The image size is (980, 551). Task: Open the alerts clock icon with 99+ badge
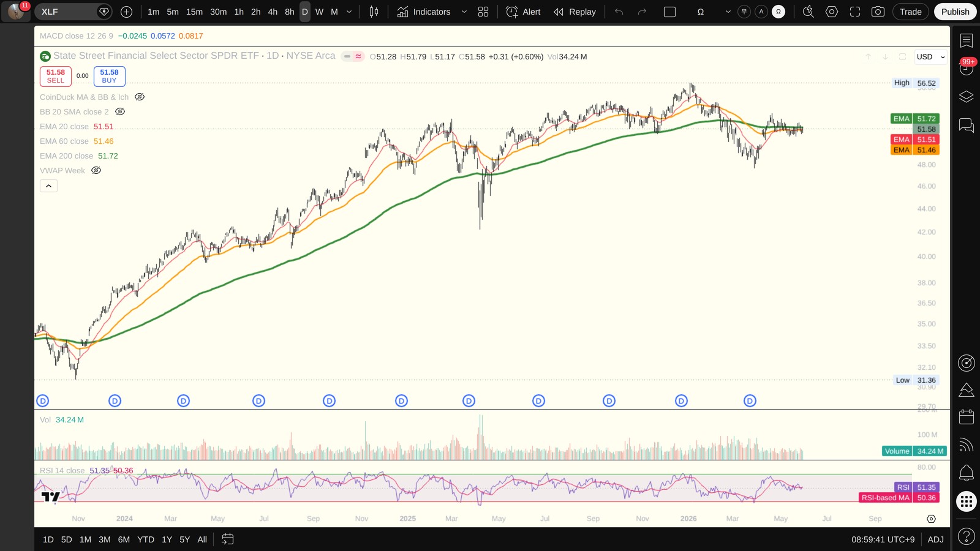(966, 68)
